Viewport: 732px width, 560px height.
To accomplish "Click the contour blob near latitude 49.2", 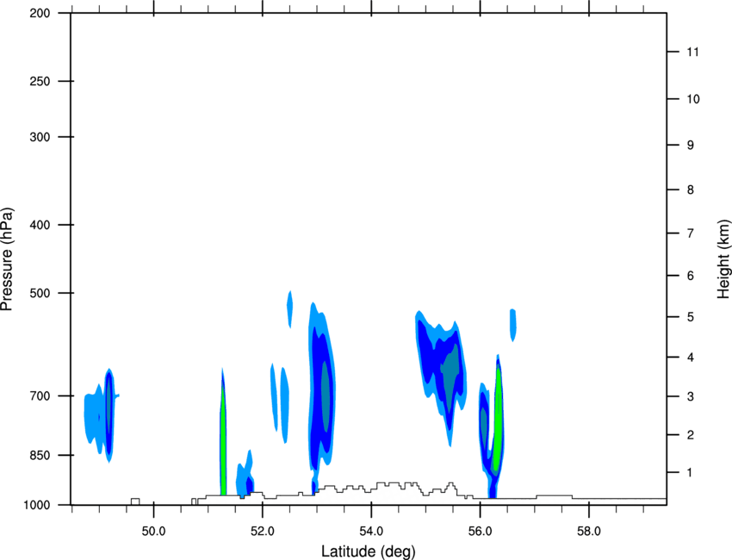I will click(x=109, y=415).
